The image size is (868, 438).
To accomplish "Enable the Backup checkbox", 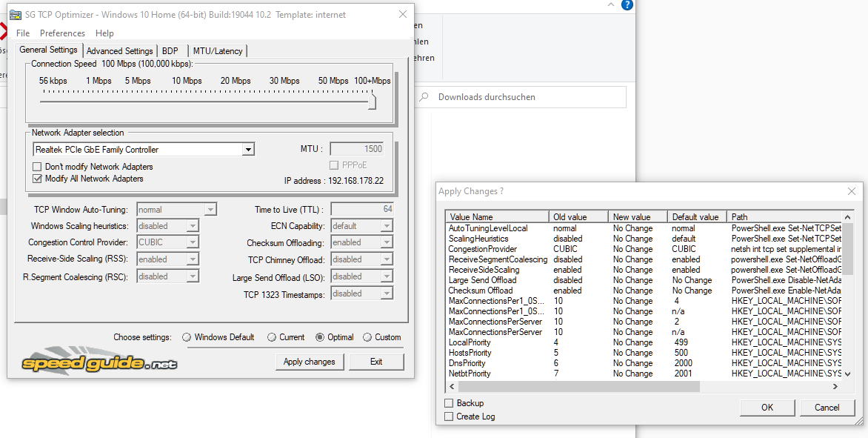I will tap(449, 403).
